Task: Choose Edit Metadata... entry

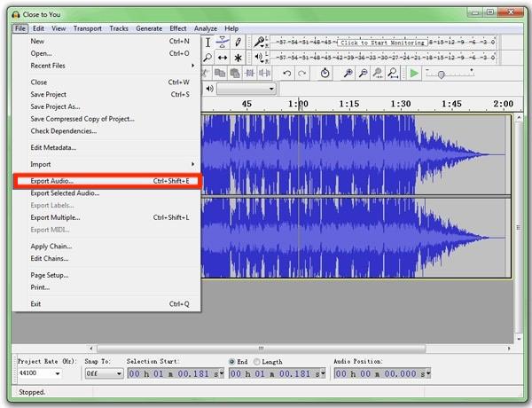Action: click(x=106, y=147)
